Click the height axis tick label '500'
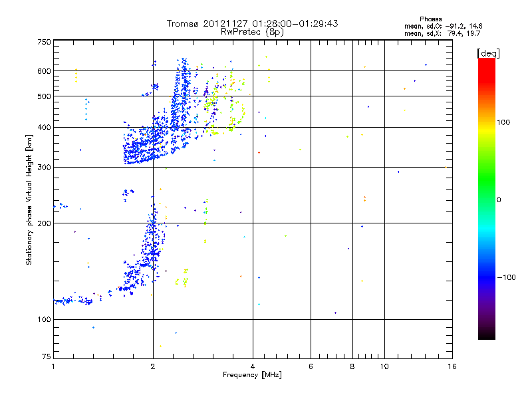Viewport: 532px width, 399px height. (x=45, y=96)
